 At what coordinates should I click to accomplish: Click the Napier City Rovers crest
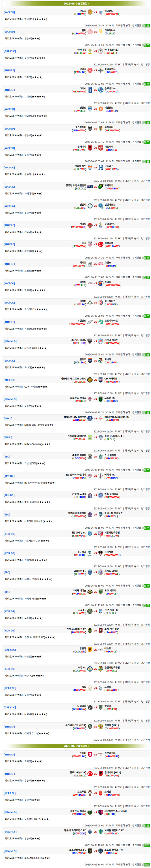click(90, 418)
